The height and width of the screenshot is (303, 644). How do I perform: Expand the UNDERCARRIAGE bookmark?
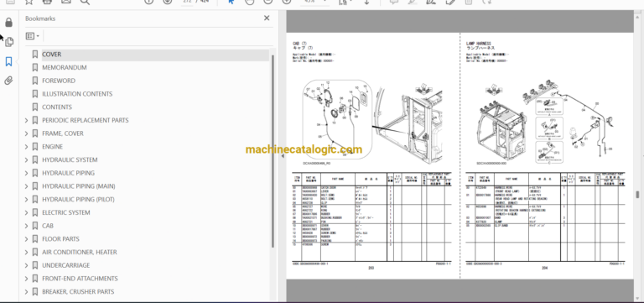click(x=26, y=265)
